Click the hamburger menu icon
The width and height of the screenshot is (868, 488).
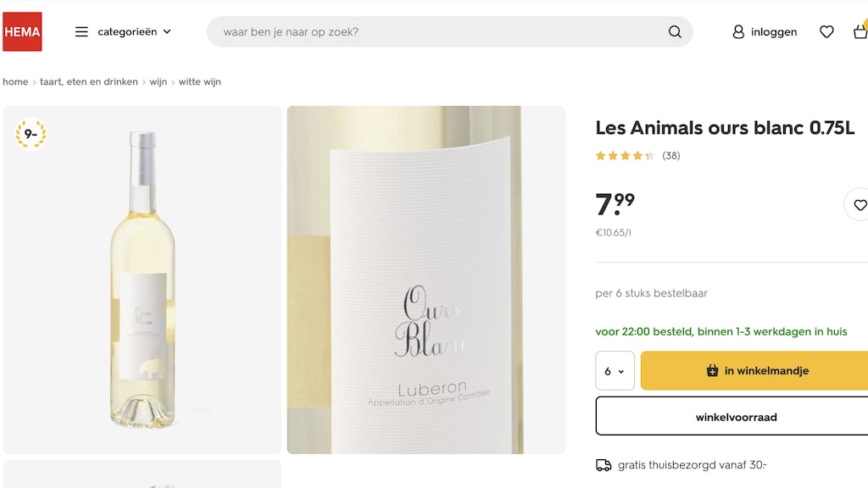pos(81,31)
